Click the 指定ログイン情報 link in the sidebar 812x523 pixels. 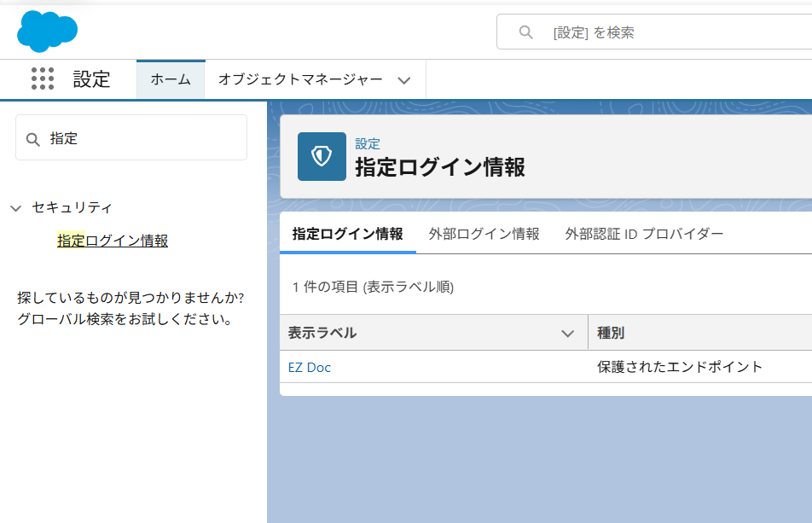(x=111, y=240)
